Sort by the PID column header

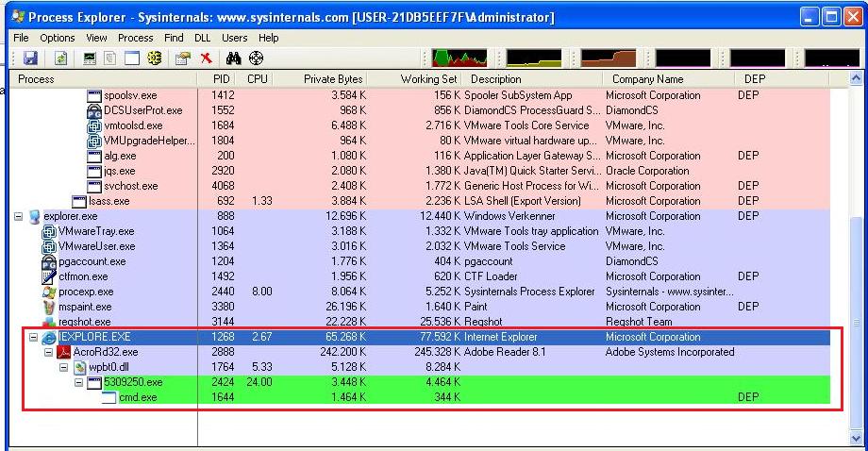coord(218,79)
